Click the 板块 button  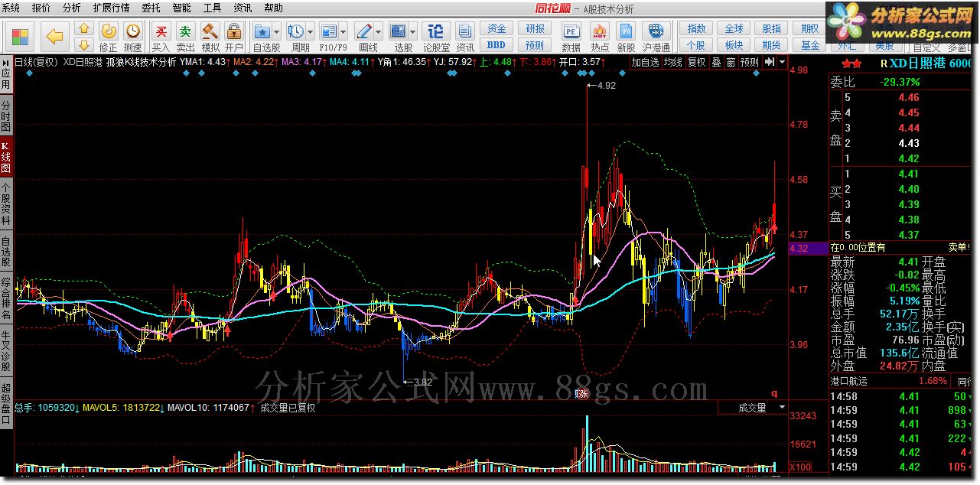click(734, 45)
